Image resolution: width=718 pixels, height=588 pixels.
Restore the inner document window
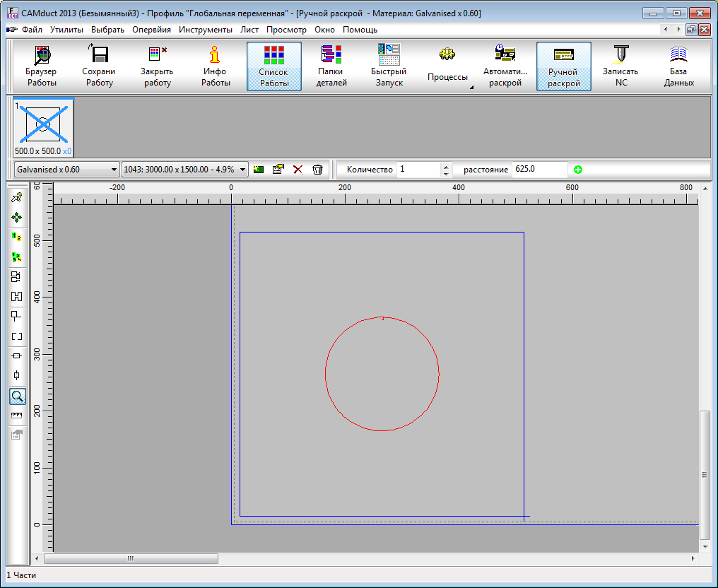(x=691, y=30)
